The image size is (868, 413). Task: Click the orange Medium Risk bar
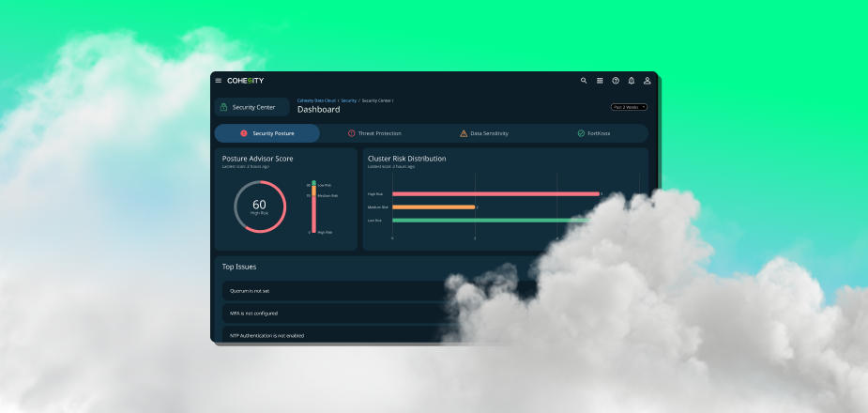coord(434,207)
